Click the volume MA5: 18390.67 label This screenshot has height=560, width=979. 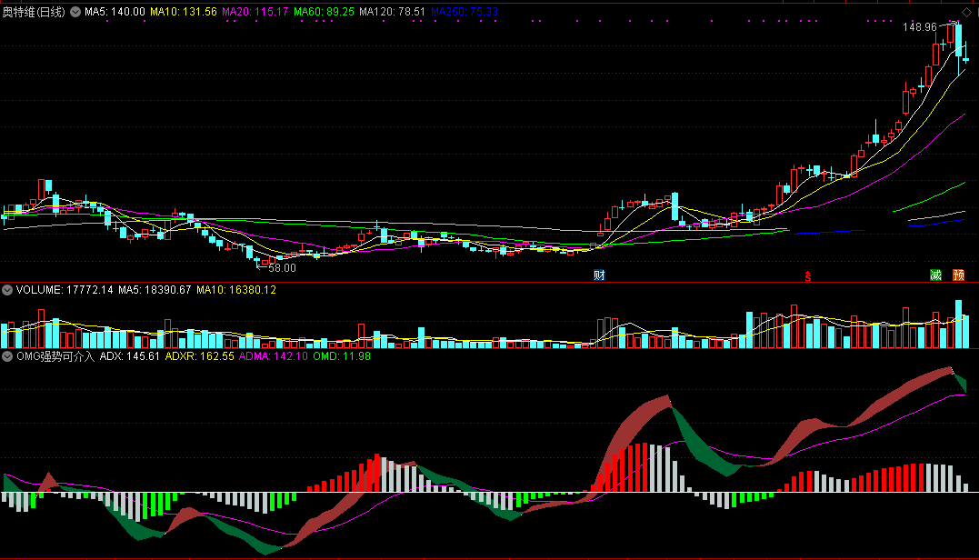click(x=155, y=290)
